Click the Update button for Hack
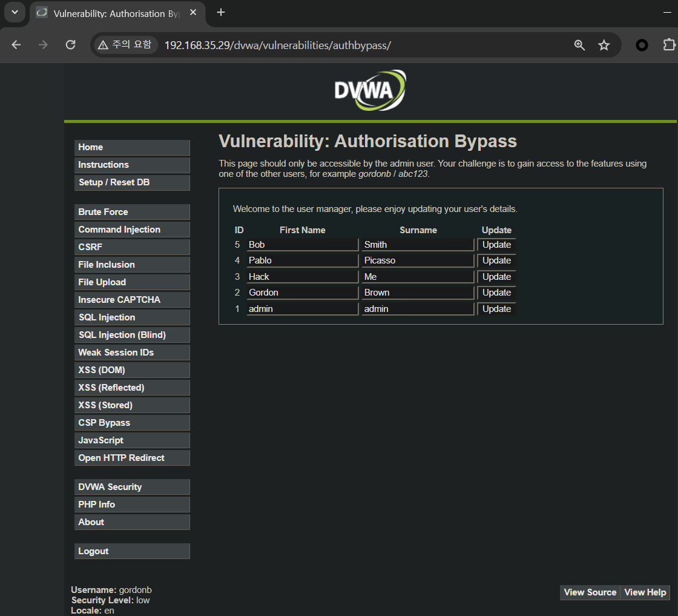The height and width of the screenshot is (616, 678). pos(496,277)
